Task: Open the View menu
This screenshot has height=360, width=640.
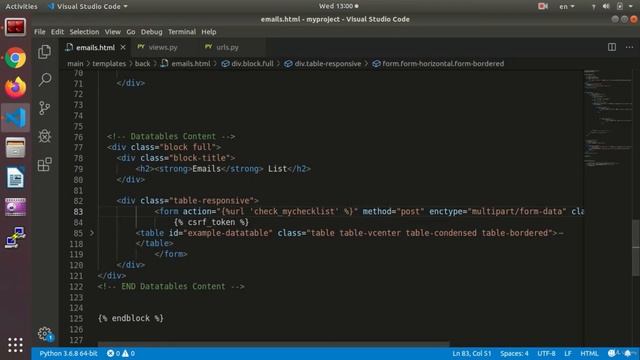Action: 112,32
